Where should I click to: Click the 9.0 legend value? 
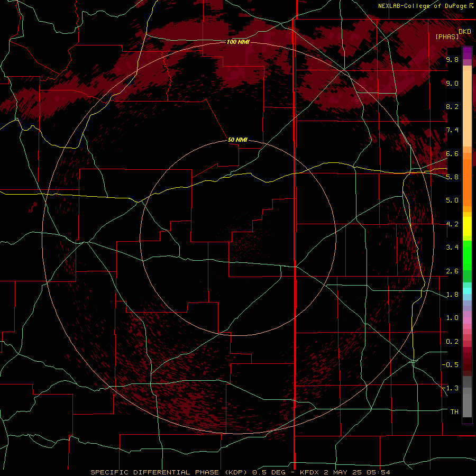pyautogui.click(x=452, y=83)
